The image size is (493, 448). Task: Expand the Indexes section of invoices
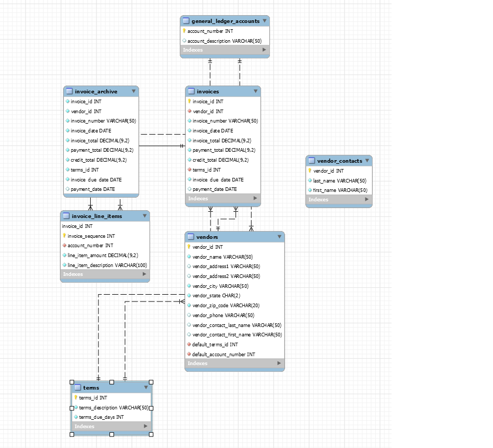click(x=255, y=198)
